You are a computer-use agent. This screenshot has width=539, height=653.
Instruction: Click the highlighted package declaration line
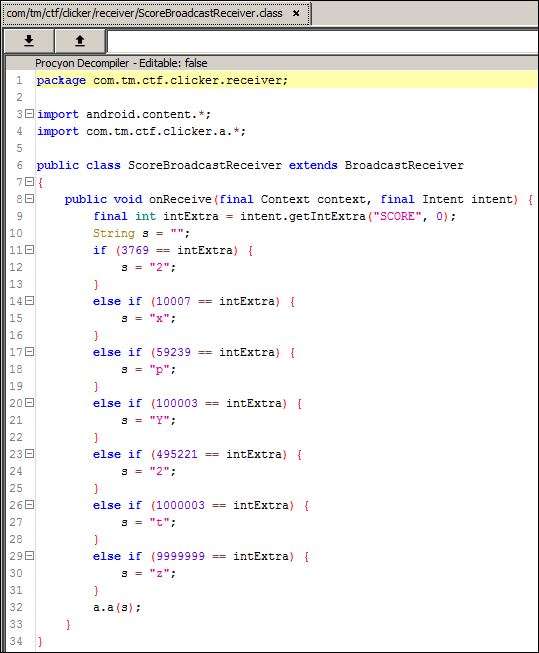pyautogui.click(x=287, y=80)
